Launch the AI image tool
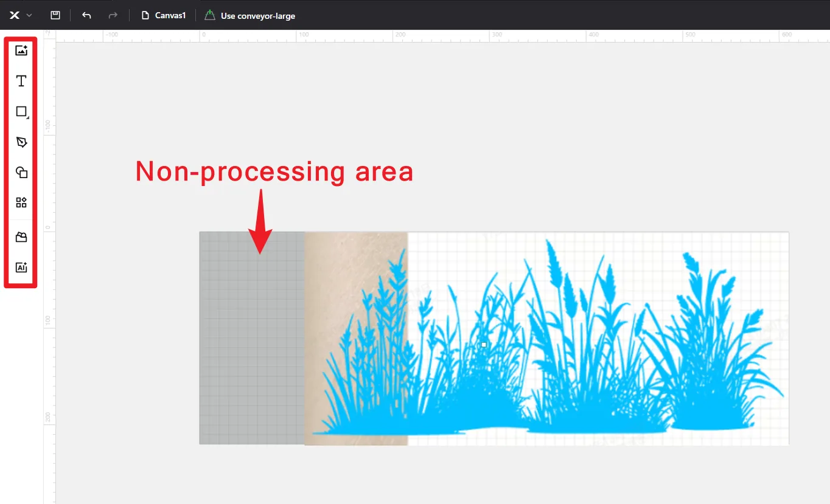The width and height of the screenshot is (830, 504). (21, 267)
